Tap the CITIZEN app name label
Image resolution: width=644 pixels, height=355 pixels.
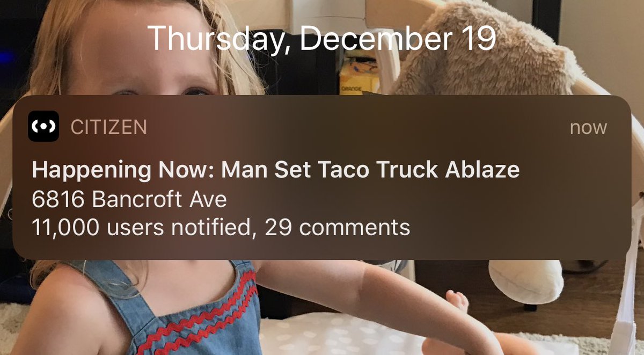tap(109, 127)
